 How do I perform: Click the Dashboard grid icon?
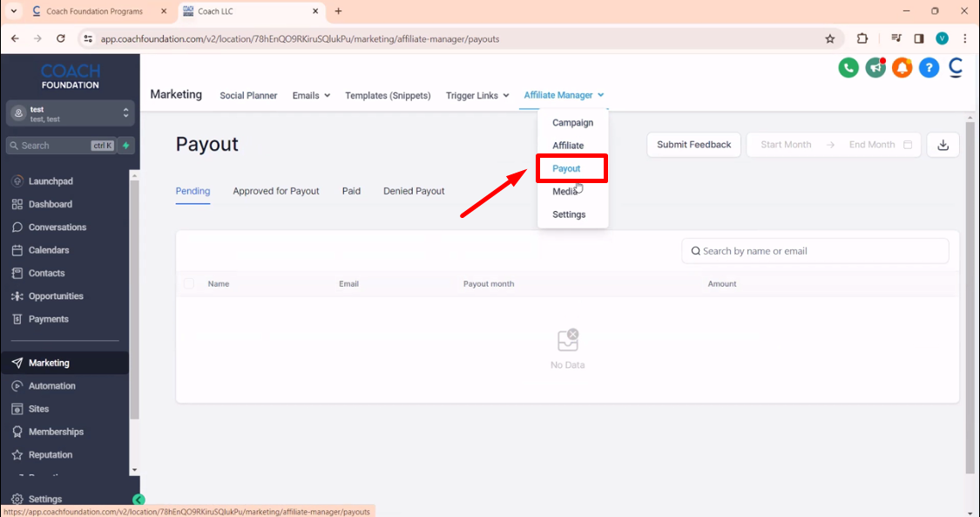pos(17,204)
